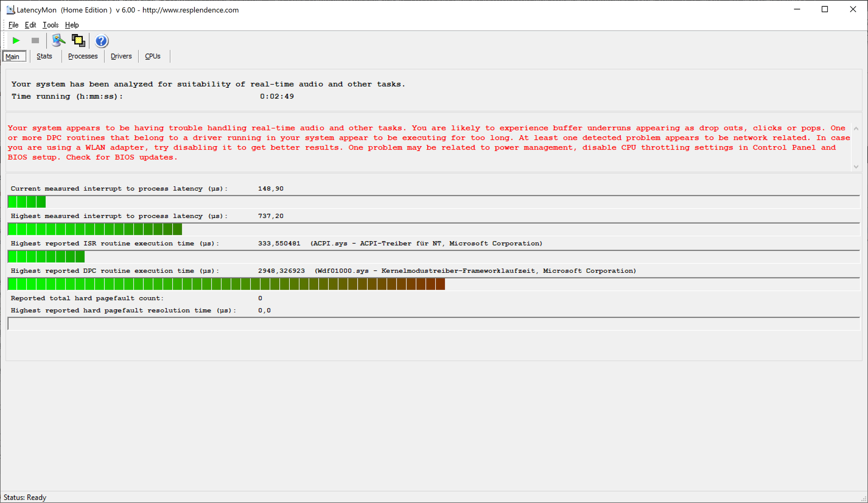Click the empty pagefault resolution time bar
The image size is (868, 503).
click(433, 324)
